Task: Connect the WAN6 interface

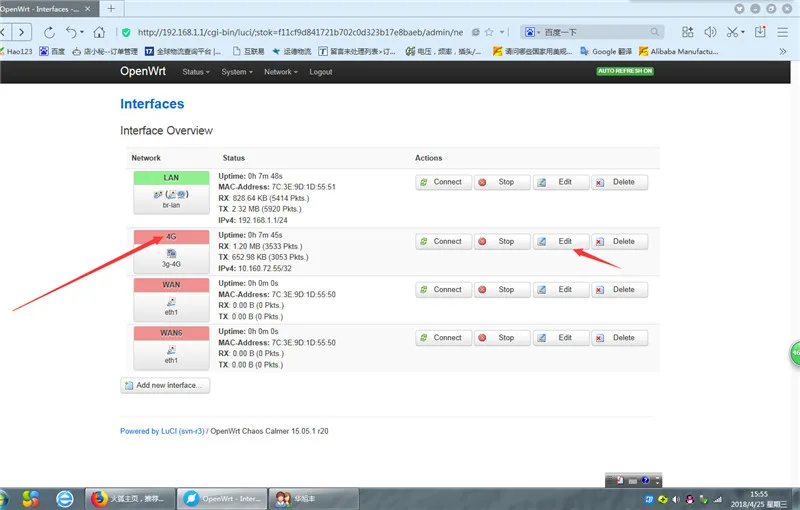Action: pos(443,338)
